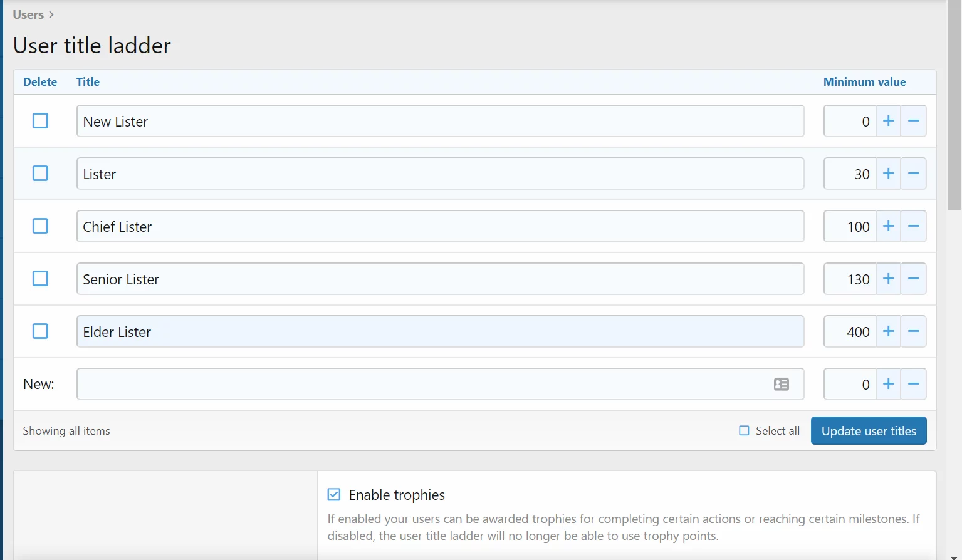Decrease Elder Lister minimum value
This screenshot has width=962, height=560.
pyautogui.click(x=913, y=331)
